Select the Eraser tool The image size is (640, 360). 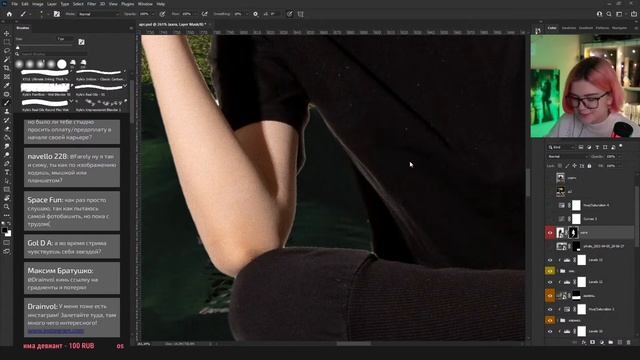tap(7, 129)
